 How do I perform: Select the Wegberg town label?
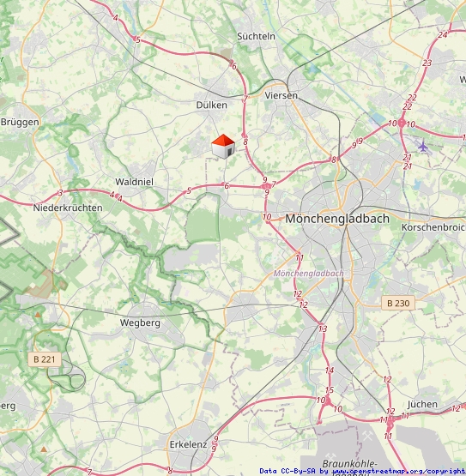tap(140, 322)
